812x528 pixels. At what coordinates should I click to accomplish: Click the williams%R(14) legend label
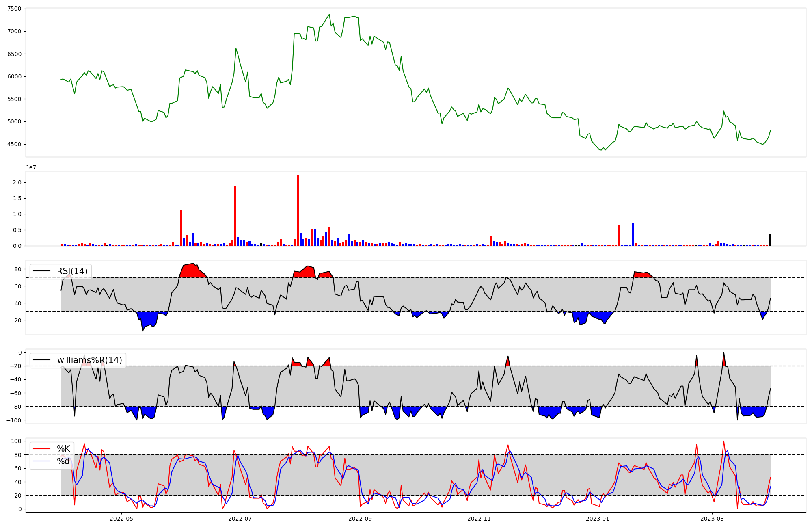(x=89, y=360)
